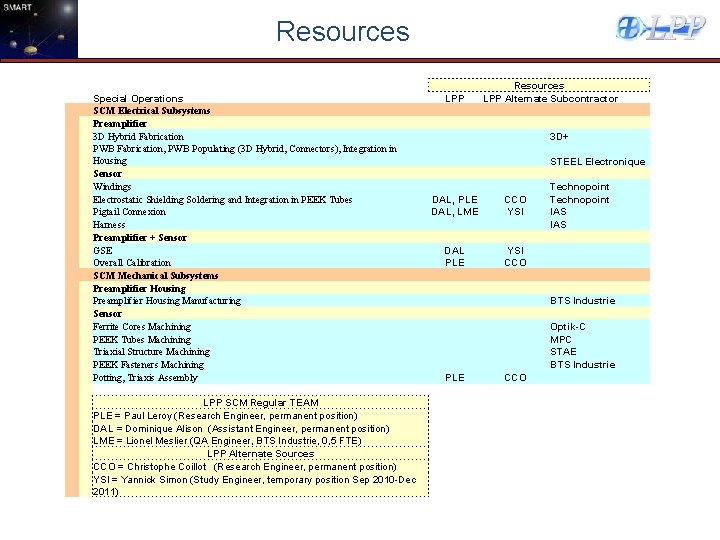This screenshot has height=540, width=720.
Task: Select the 'DAL, PLE' cell
Action: [x=455, y=199]
